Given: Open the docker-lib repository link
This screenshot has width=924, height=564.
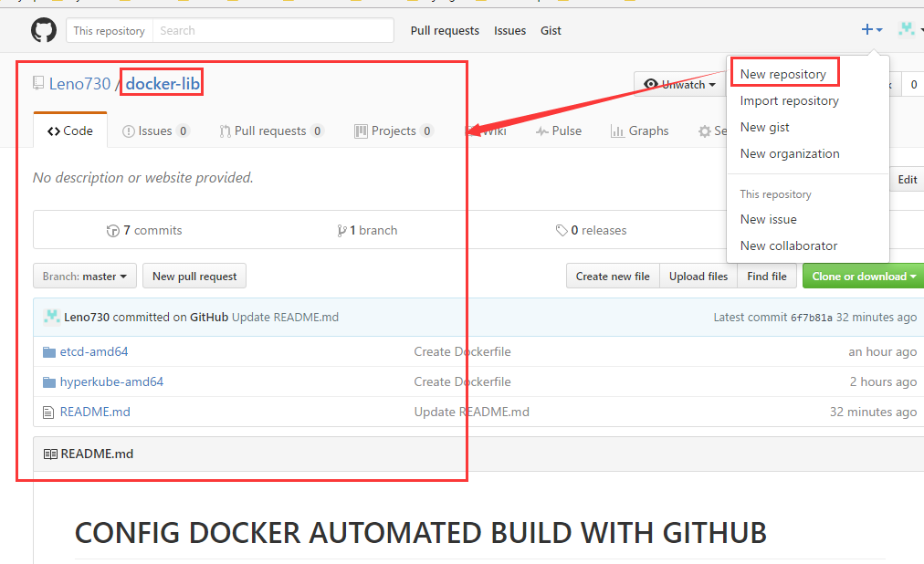Looking at the screenshot, I should click(x=163, y=84).
